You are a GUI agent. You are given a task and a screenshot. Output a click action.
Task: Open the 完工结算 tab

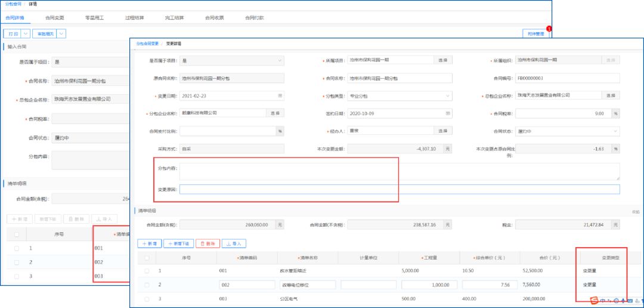click(174, 18)
